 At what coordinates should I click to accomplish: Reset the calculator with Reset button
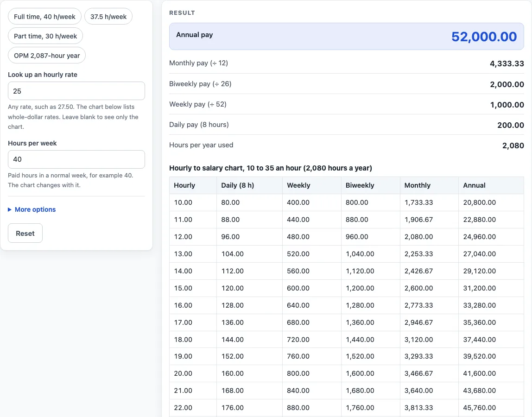pos(25,234)
